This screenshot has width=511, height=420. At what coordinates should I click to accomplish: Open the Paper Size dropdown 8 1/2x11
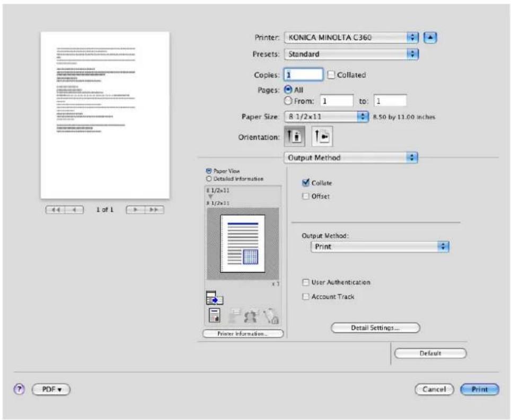tap(327, 117)
